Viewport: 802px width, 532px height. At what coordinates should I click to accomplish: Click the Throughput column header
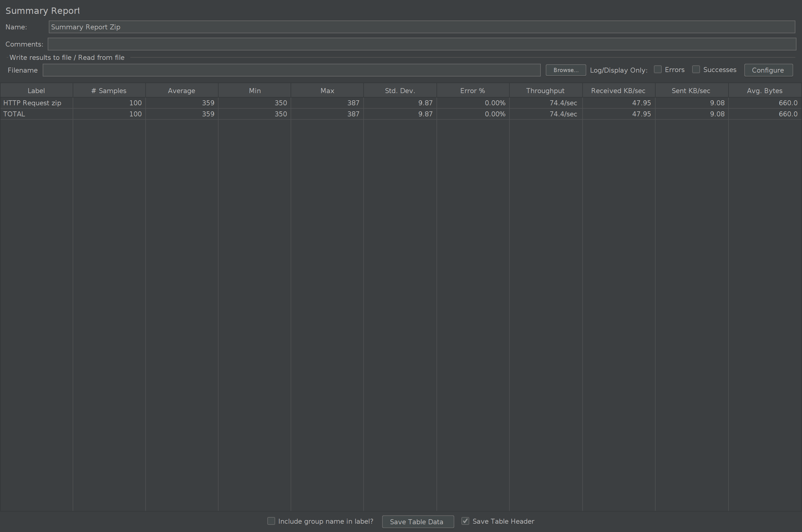(x=545, y=91)
